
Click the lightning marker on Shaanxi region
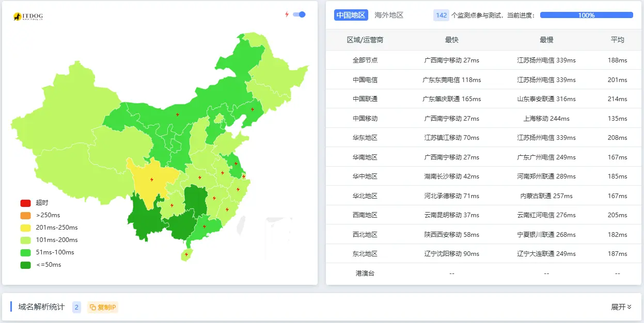[x=199, y=177]
